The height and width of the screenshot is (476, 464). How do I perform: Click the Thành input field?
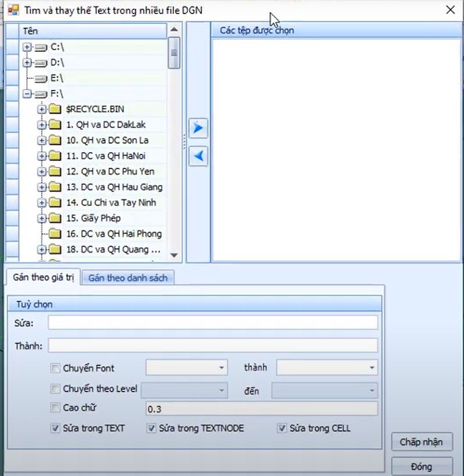tap(212, 345)
